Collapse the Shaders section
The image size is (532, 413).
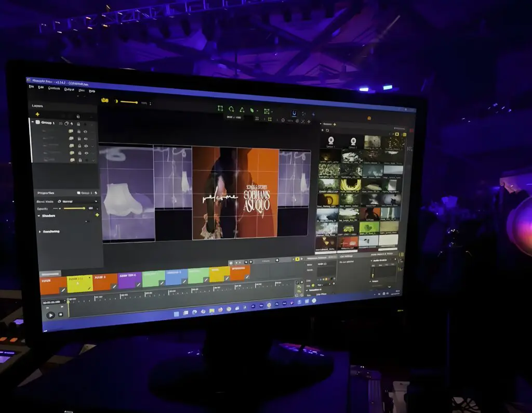click(x=39, y=215)
